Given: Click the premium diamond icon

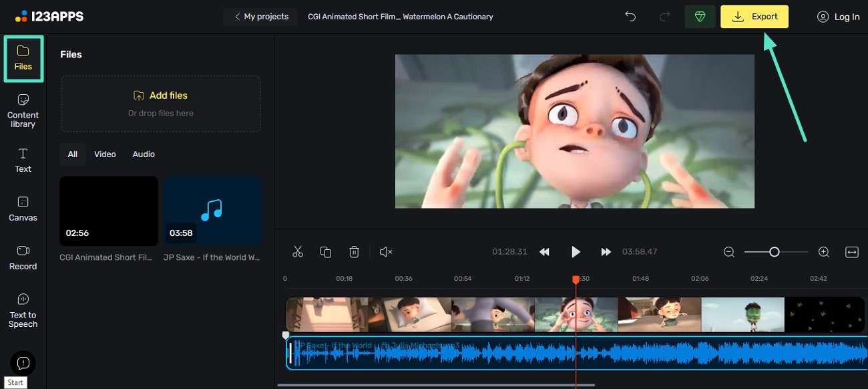Looking at the screenshot, I should [700, 17].
